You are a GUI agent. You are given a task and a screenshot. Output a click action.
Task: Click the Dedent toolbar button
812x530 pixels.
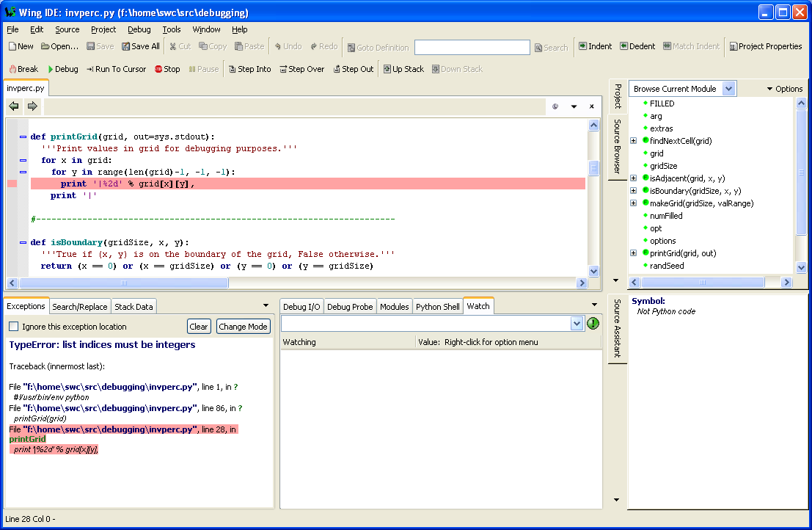coord(637,46)
